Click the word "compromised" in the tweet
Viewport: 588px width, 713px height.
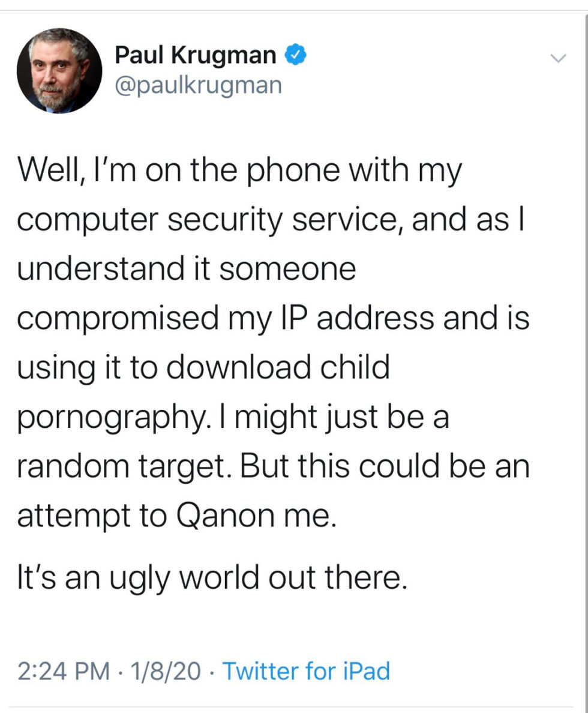pyautogui.click(x=118, y=319)
